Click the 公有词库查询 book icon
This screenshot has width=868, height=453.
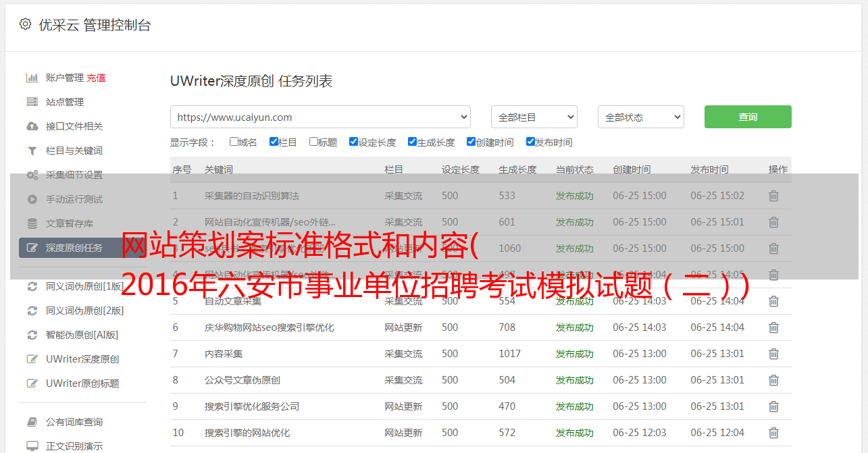click(x=32, y=422)
